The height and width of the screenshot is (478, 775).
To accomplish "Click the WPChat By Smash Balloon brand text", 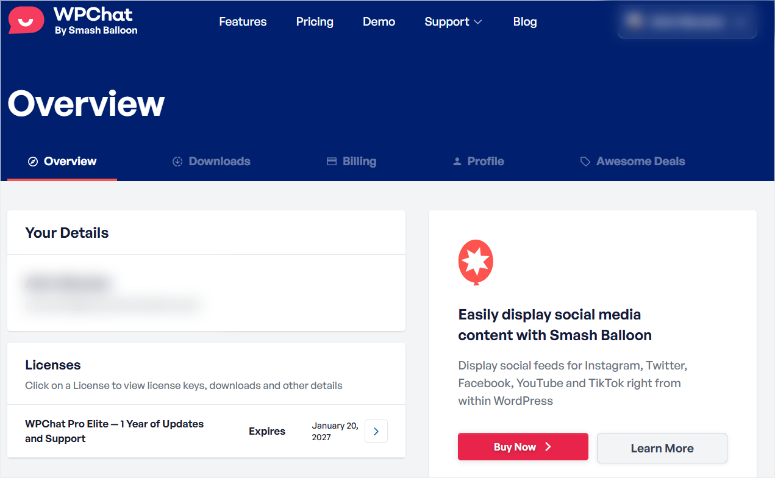I will 95,21.
